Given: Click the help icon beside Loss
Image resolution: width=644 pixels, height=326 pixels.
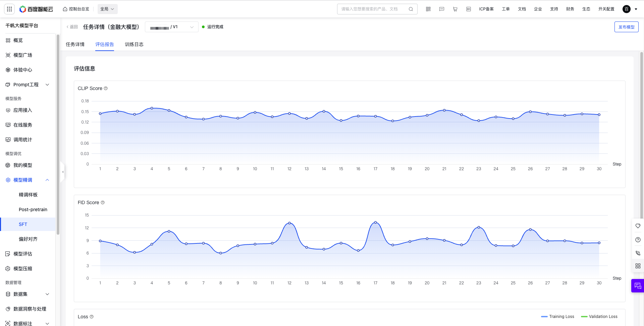Looking at the screenshot, I should click(92, 317).
